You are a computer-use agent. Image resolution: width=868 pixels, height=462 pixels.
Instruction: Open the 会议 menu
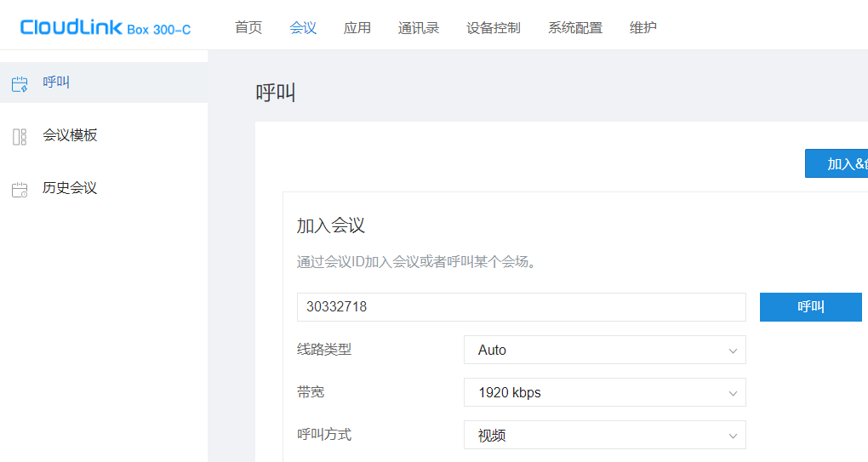click(303, 28)
